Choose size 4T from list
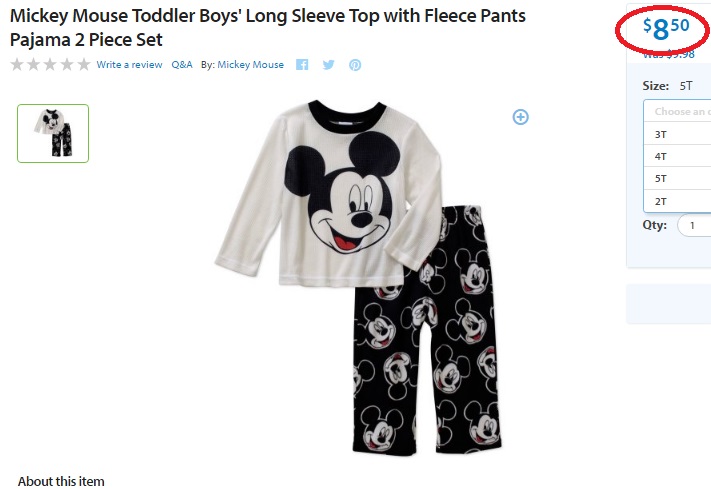The image size is (711, 489). pos(677,156)
